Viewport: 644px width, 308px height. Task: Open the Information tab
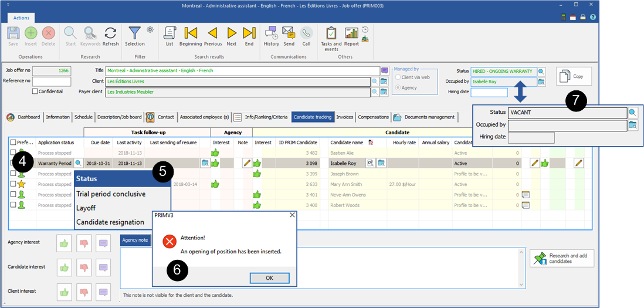(58, 117)
